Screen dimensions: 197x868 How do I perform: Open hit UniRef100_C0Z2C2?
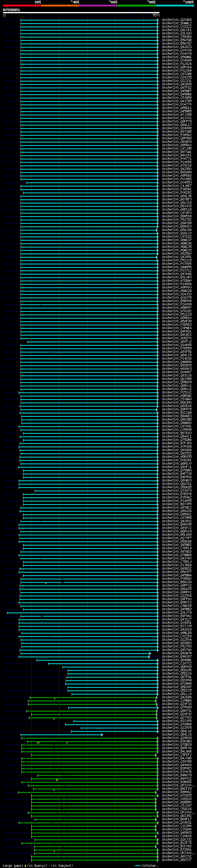tap(176, 26)
